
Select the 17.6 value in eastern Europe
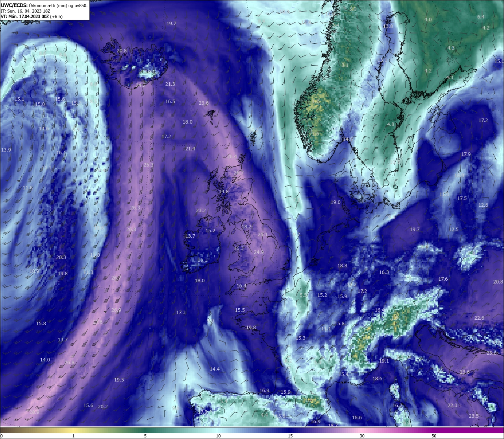(443, 279)
